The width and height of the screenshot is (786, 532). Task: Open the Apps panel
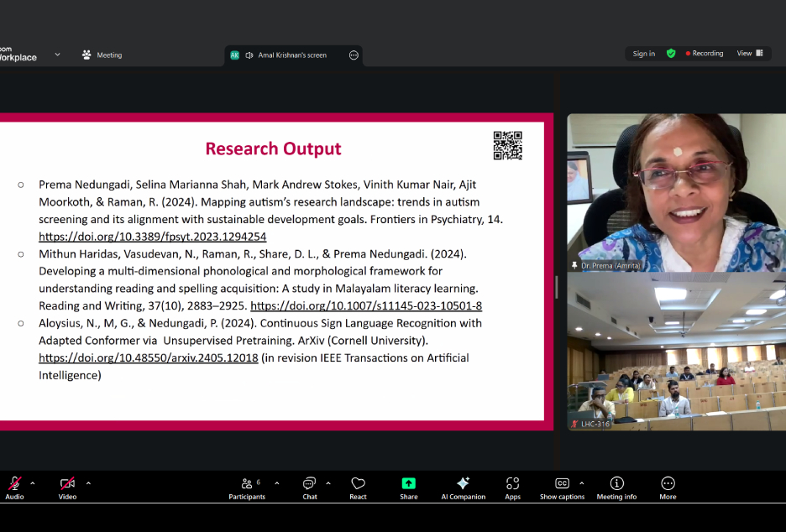pyautogui.click(x=512, y=488)
